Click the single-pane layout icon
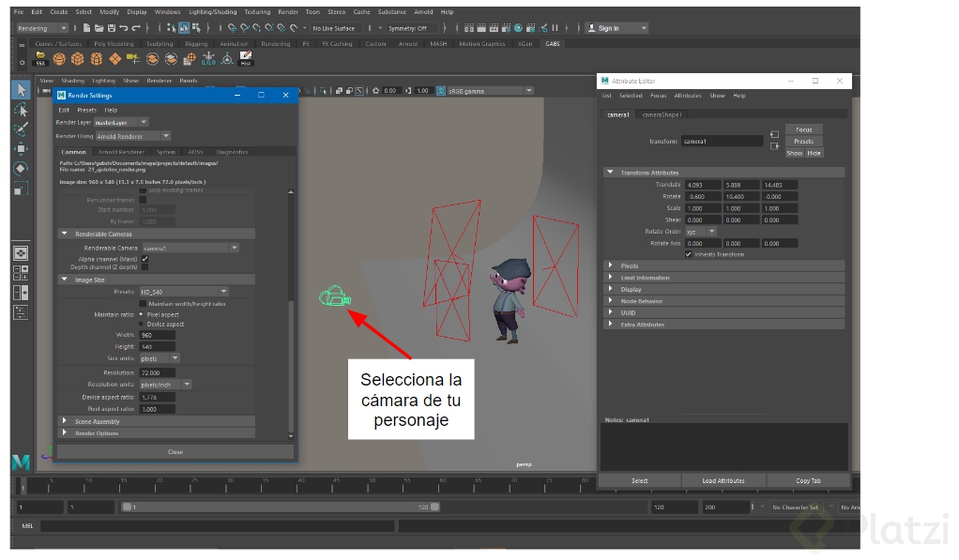This screenshot has width=959, height=560. click(x=21, y=253)
